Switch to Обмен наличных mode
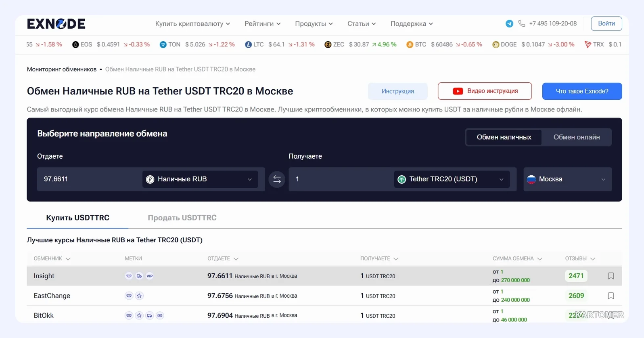Screen dimensions: 644x338 click(504, 137)
